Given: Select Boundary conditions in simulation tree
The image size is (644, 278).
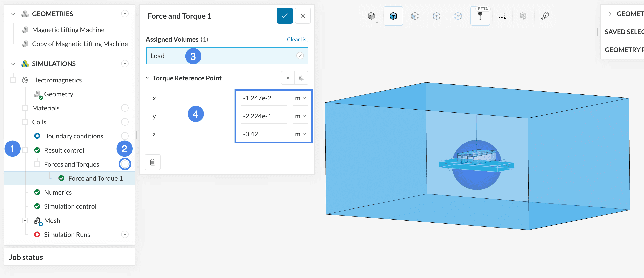Looking at the screenshot, I should (74, 136).
